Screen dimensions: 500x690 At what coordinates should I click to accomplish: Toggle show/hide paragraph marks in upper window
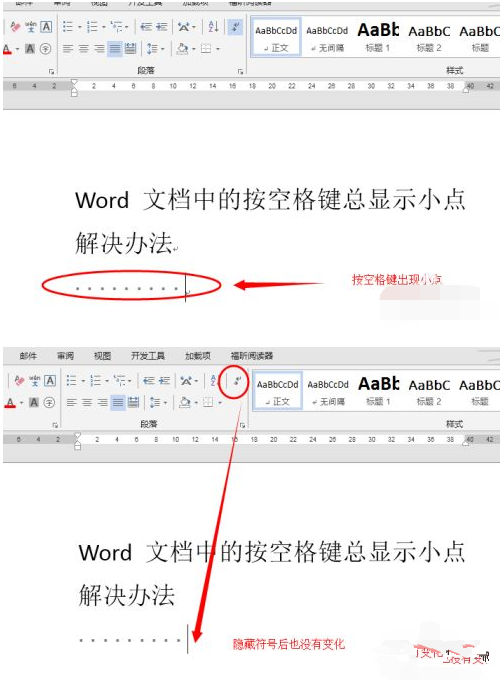[x=235, y=26]
